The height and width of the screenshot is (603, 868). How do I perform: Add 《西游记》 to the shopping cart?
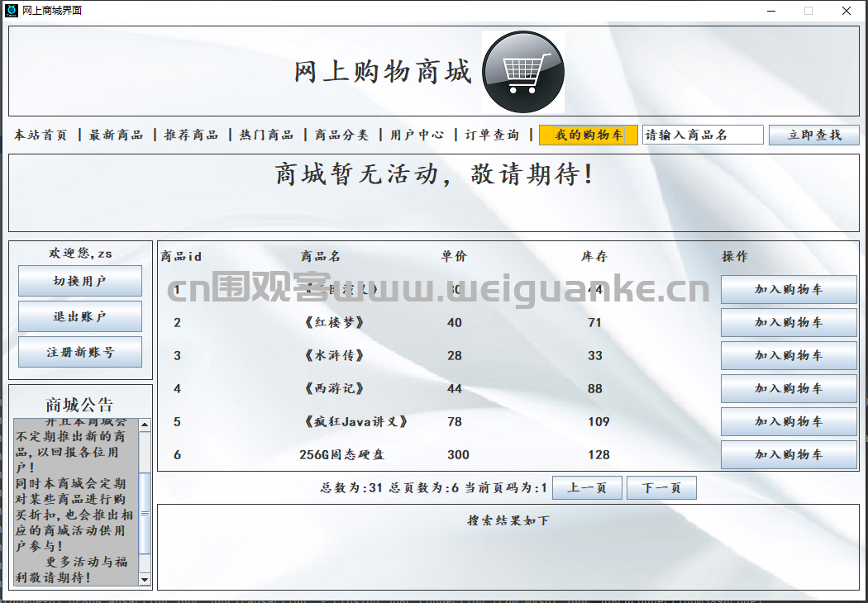coord(789,389)
